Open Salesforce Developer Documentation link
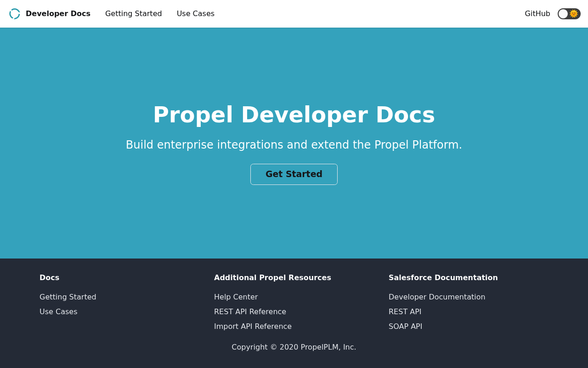588x368 pixels. point(437,297)
